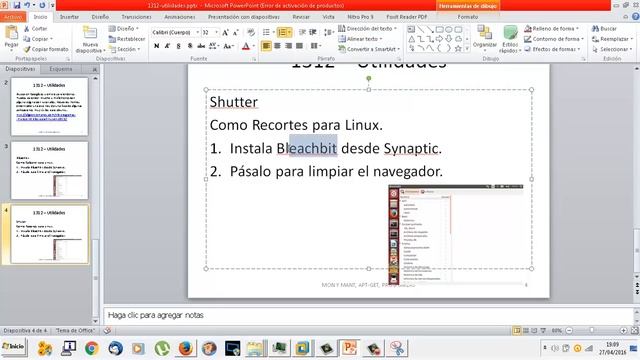The width and height of the screenshot is (640, 360).
Task: Open Efectos de formas dropdown
Action: (x=552, y=49)
